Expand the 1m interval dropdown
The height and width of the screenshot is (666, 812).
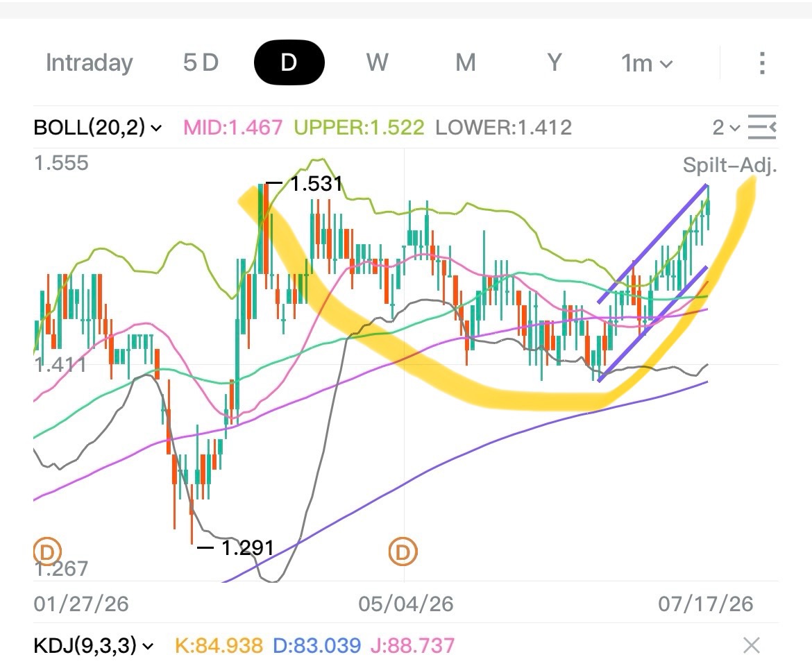pos(647,64)
